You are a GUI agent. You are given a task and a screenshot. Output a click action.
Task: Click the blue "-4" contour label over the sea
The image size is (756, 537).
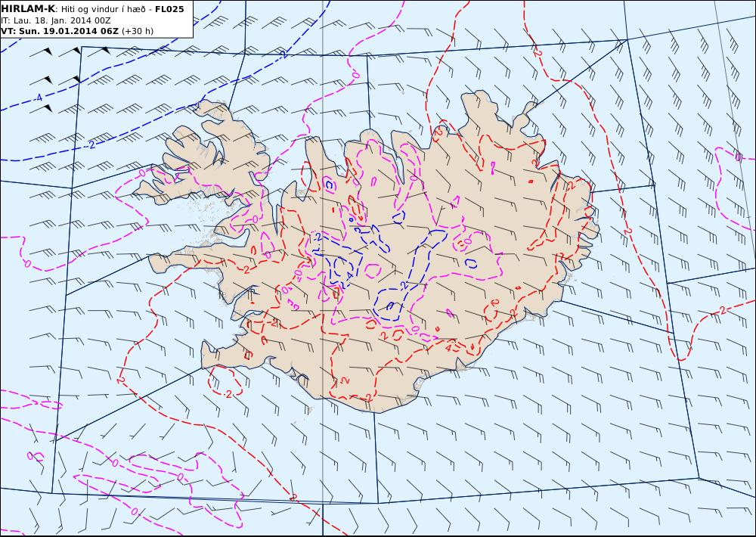click(x=38, y=98)
